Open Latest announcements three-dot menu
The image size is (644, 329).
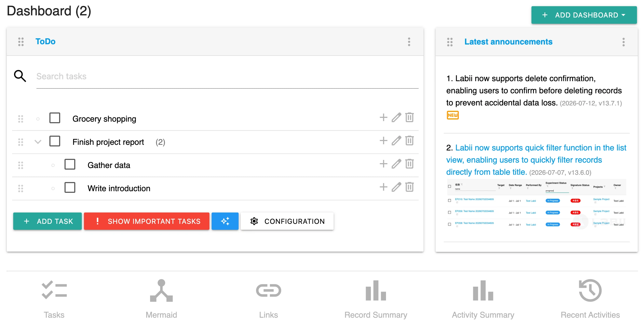pos(623,42)
